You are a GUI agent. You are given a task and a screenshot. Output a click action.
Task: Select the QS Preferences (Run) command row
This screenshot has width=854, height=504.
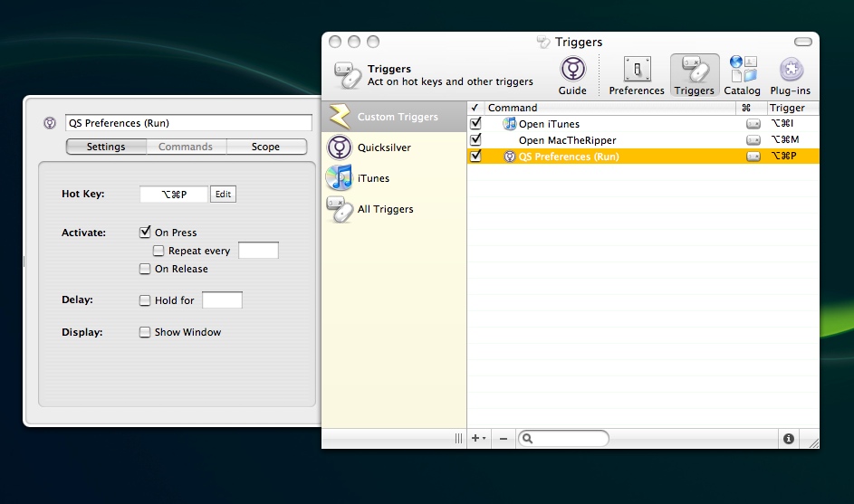click(x=643, y=157)
